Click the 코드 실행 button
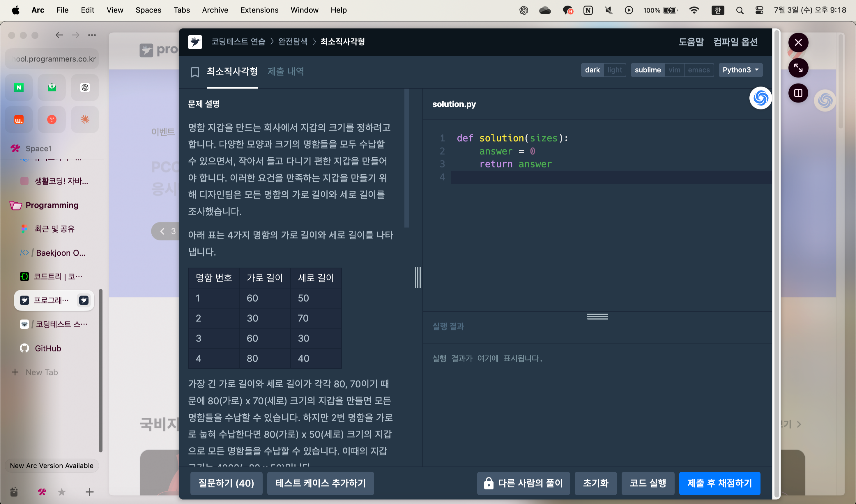The image size is (856, 504). pyautogui.click(x=648, y=483)
